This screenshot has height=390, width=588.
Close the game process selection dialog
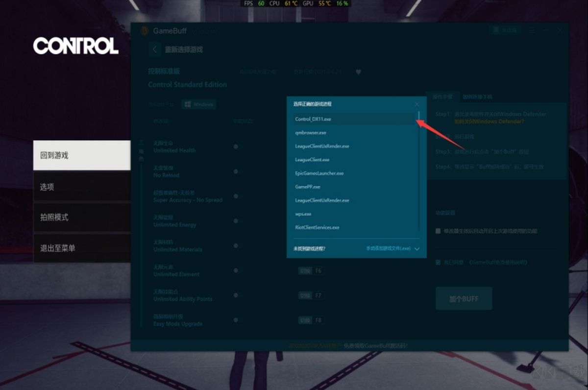(416, 104)
